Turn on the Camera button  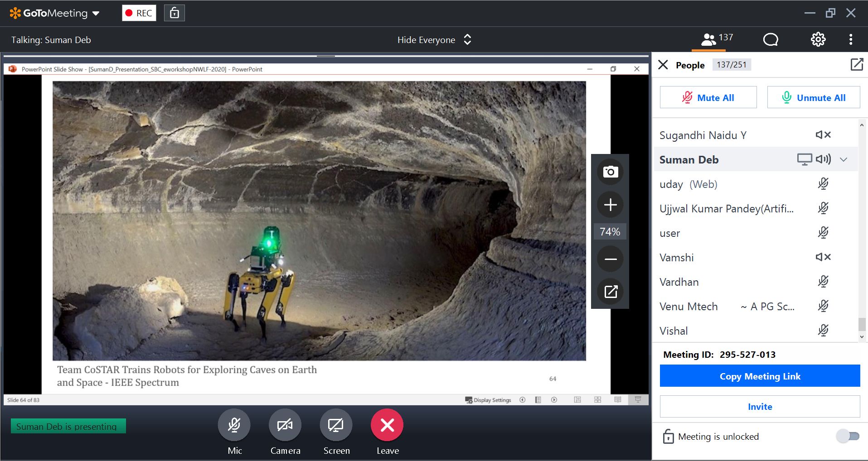tap(285, 425)
